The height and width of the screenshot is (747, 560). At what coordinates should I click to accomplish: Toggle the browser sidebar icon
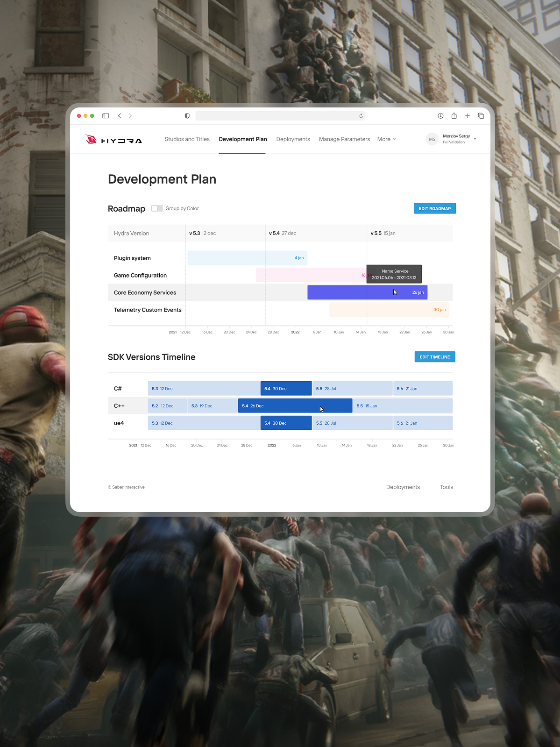[106, 116]
